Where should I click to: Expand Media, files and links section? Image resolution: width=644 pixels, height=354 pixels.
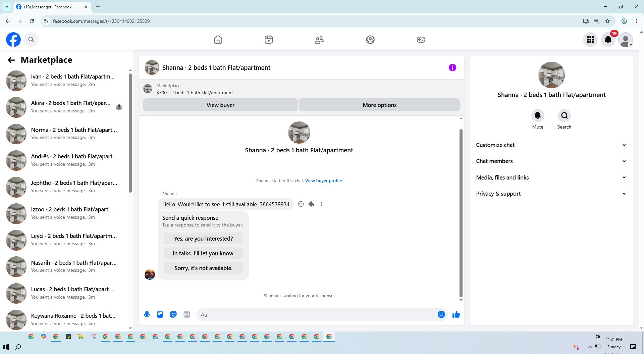(551, 178)
